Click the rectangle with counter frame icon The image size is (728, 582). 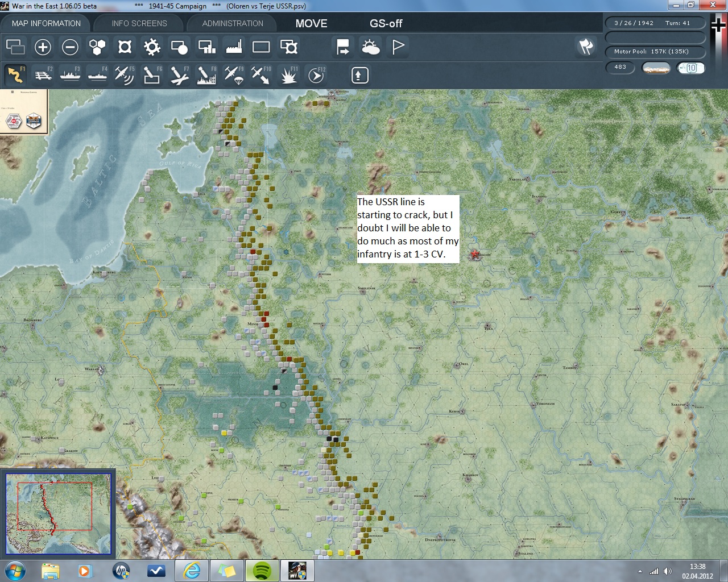coord(288,47)
